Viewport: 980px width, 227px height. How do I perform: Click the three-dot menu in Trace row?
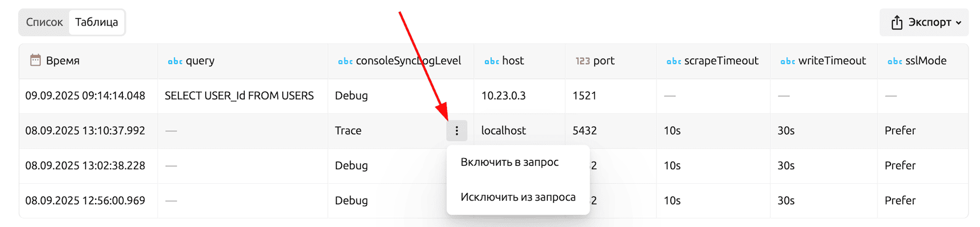pos(457,131)
